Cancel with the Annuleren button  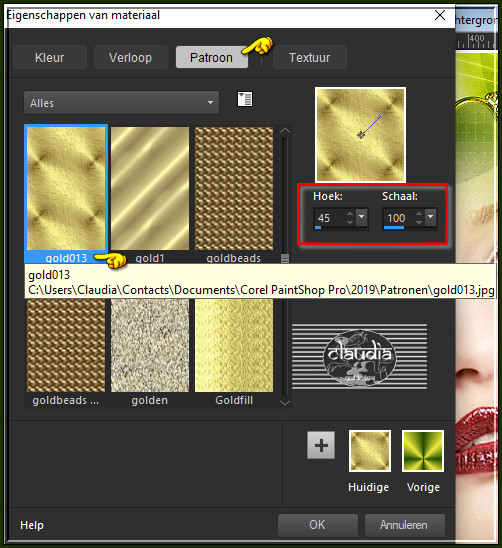coord(405,525)
